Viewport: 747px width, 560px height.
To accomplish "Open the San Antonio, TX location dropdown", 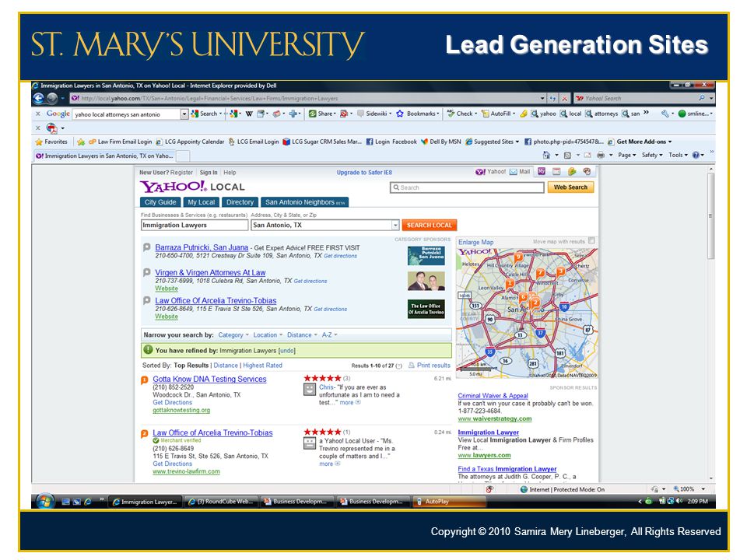I will coord(395,226).
